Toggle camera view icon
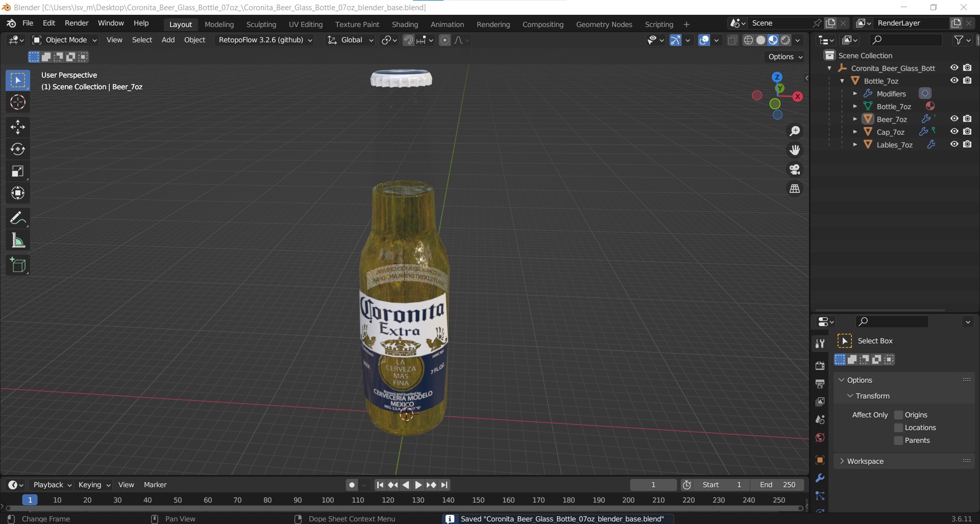980x524 pixels. tap(795, 169)
